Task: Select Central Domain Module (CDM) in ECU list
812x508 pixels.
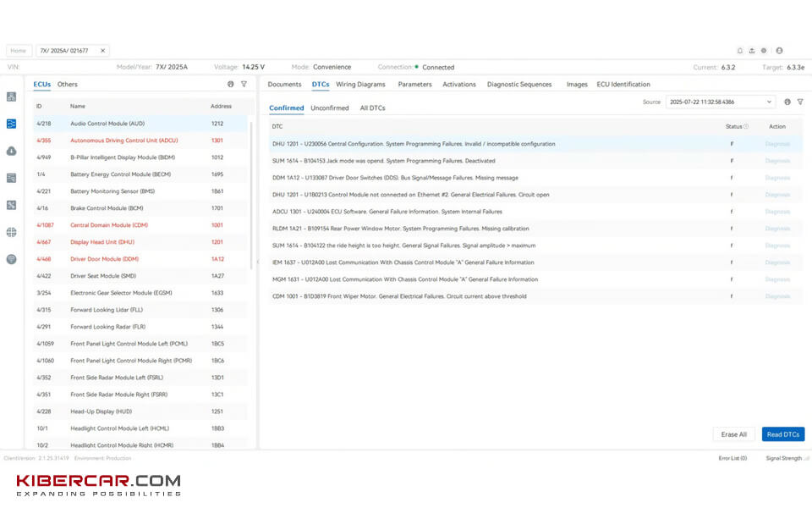Action: coord(108,225)
